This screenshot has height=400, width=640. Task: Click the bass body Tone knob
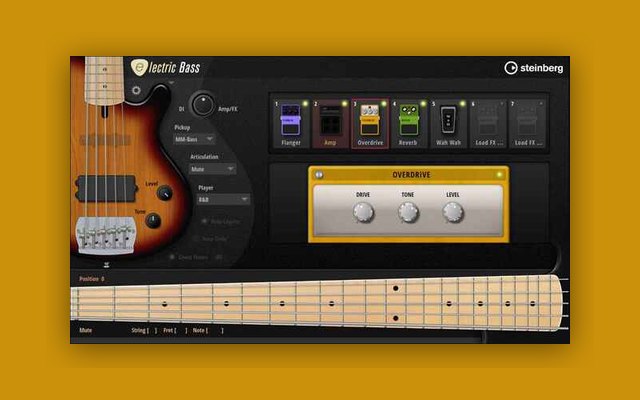(x=153, y=220)
